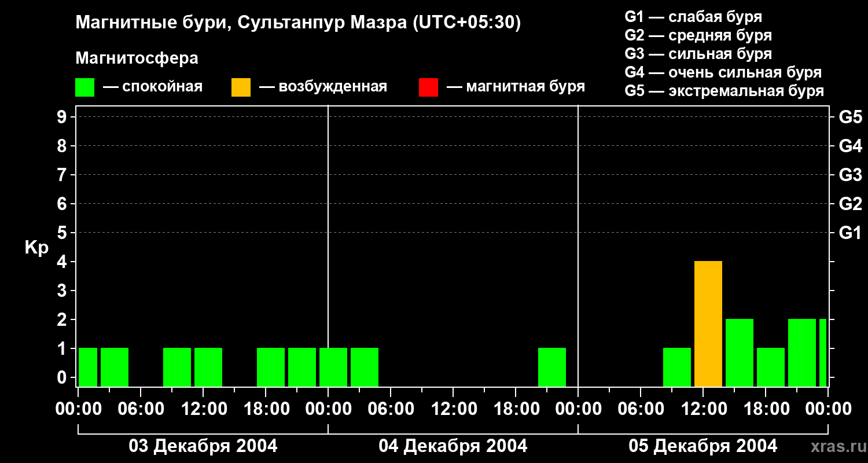This screenshot has width=868, height=463.
Task: Select the narrow green bar at the far right
Action: click(x=823, y=352)
